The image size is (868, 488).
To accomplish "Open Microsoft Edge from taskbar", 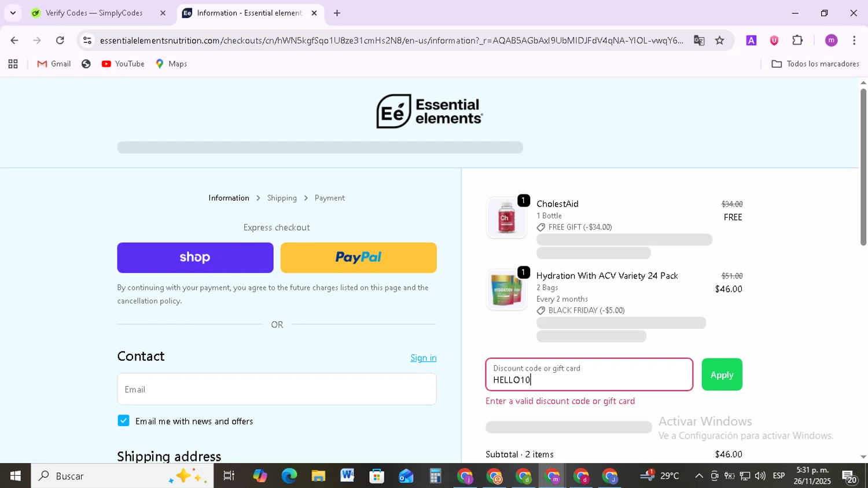I will pyautogui.click(x=289, y=476).
